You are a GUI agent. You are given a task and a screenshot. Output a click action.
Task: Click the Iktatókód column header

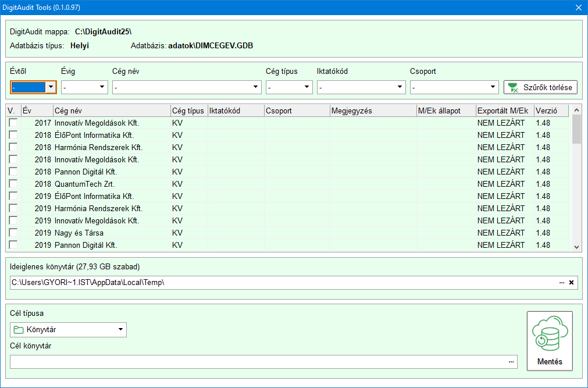point(236,111)
